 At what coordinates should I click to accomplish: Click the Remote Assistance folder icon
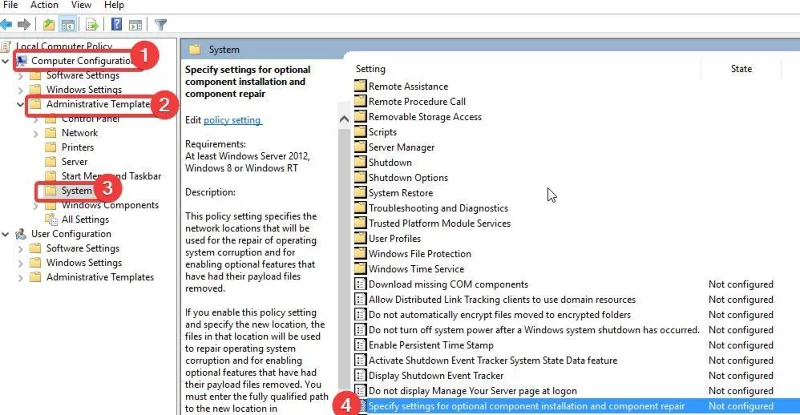tap(360, 86)
